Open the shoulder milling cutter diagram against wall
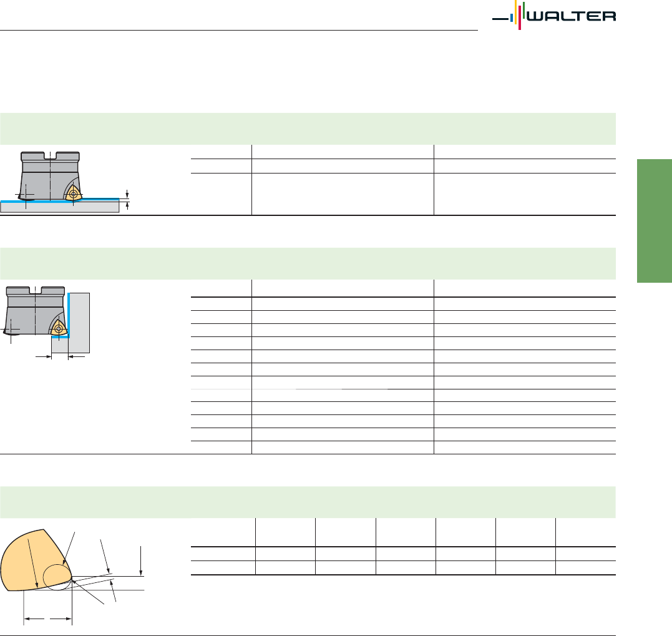Image resolution: width=672 pixels, height=636 pixels. pyautogui.click(x=45, y=323)
